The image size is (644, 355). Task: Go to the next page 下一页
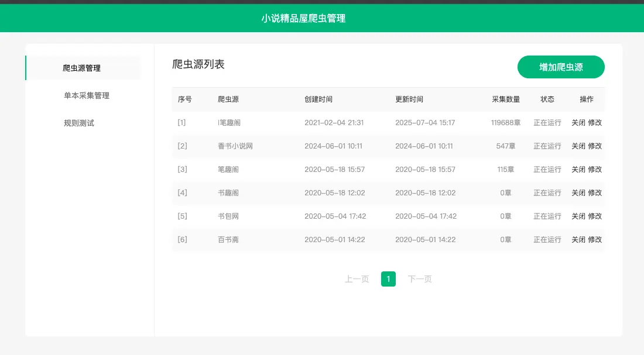pyautogui.click(x=420, y=279)
